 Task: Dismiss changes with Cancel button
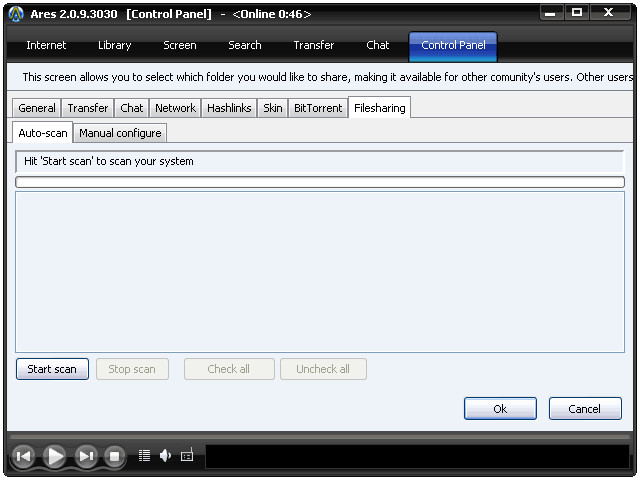coord(585,409)
